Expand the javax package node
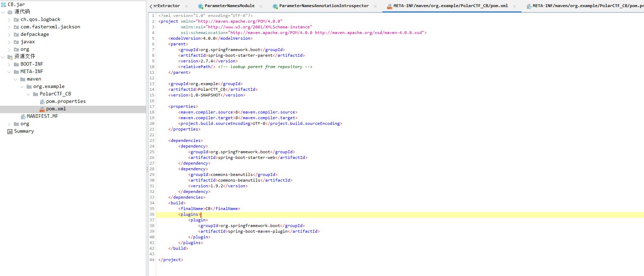 coord(9,42)
